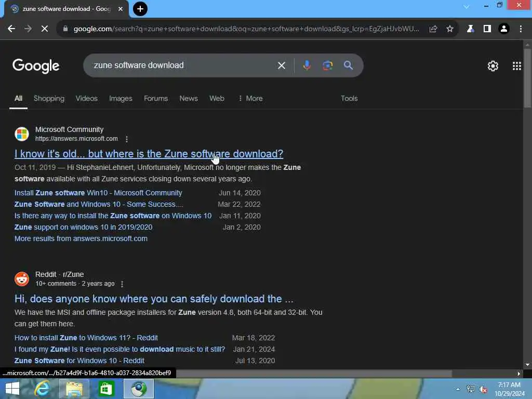Click the scrollbar down arrow
This screenshot has height=399, width=532.
[527, 365]
